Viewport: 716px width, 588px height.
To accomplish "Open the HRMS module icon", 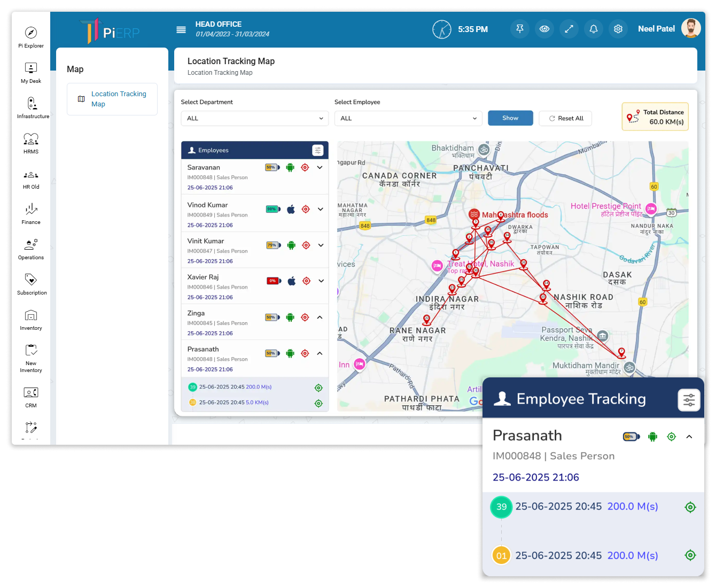I will pos(31,143).
